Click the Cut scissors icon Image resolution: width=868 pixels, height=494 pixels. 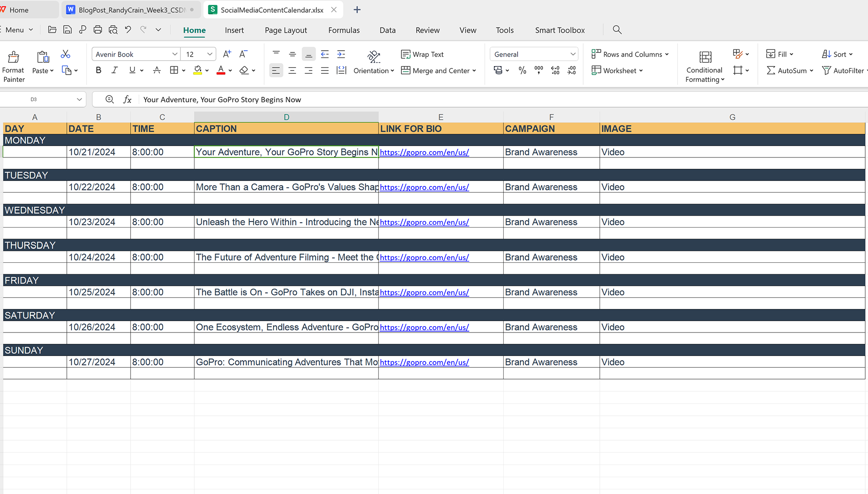coord(66,54)
